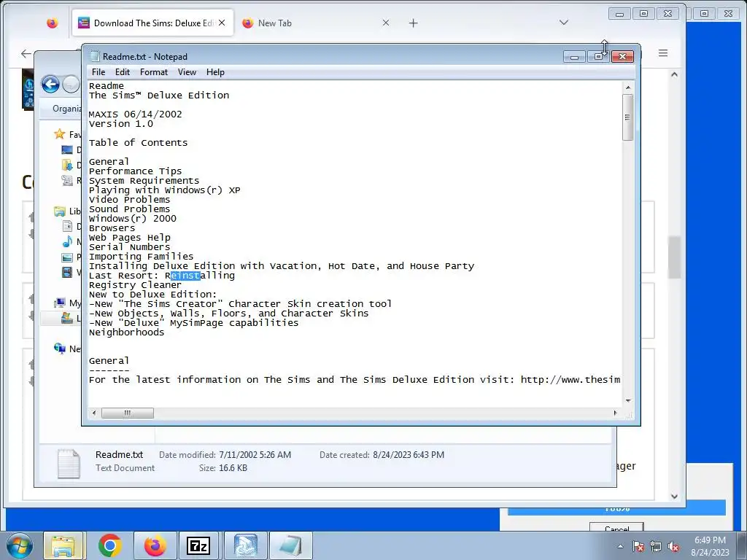Minimize the Notepad window
The height and width of the screenshot is (560, 747).
click(x=574, y=57)
